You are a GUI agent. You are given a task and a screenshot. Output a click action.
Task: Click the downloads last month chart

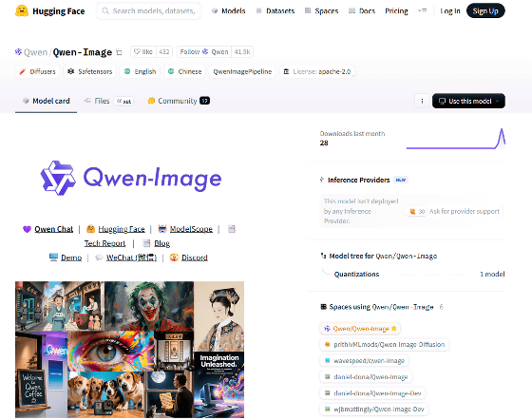pyautogui.click(x=456, y=139)
